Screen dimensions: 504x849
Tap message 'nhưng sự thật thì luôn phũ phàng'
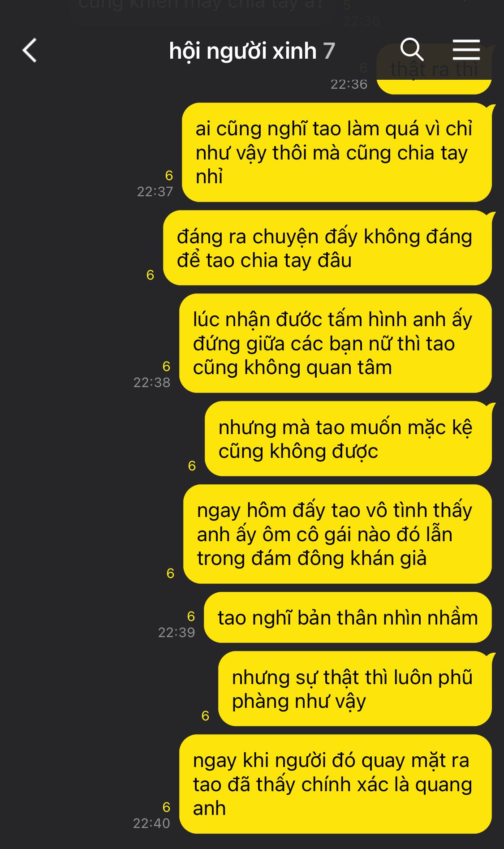[x=355, y=689]
